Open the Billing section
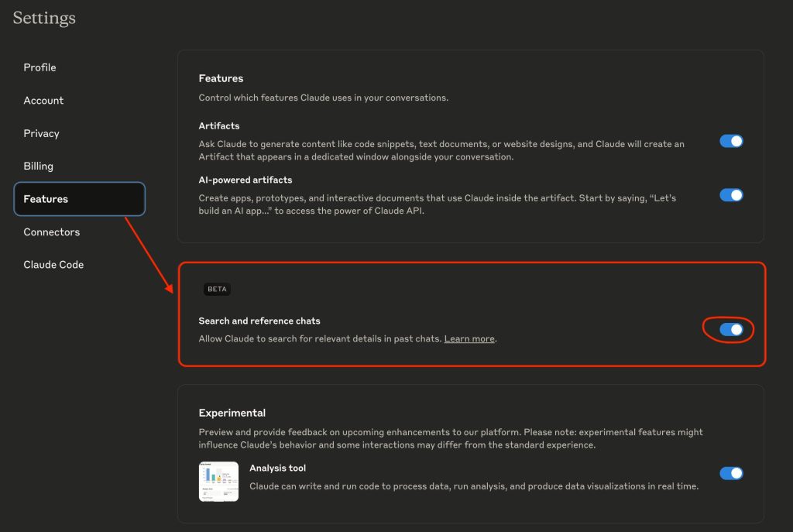The height and width of the screenshot is (532, 793). 38,166
